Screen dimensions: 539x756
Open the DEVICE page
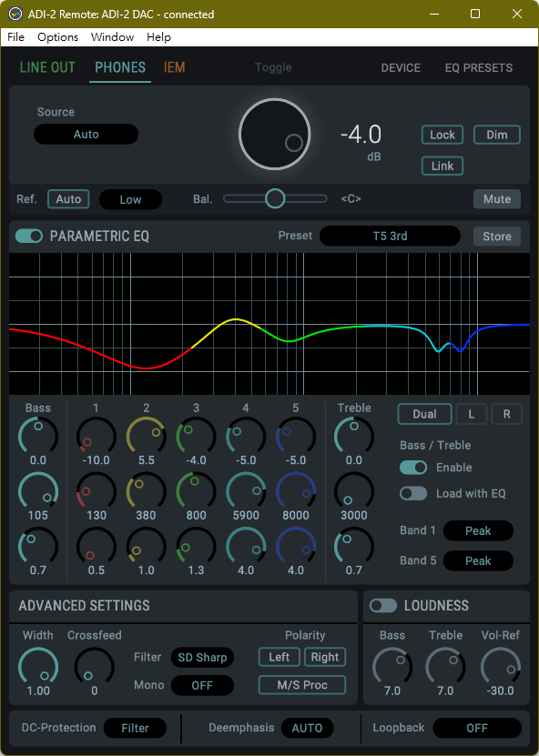pyautogui.click(x=401, y=68)
